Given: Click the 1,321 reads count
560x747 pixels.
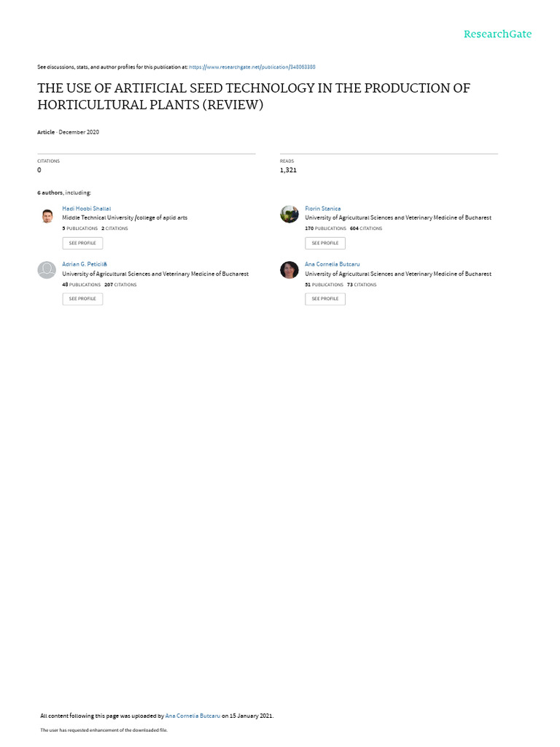Looking at the screenshot, I should pos(288,170).
